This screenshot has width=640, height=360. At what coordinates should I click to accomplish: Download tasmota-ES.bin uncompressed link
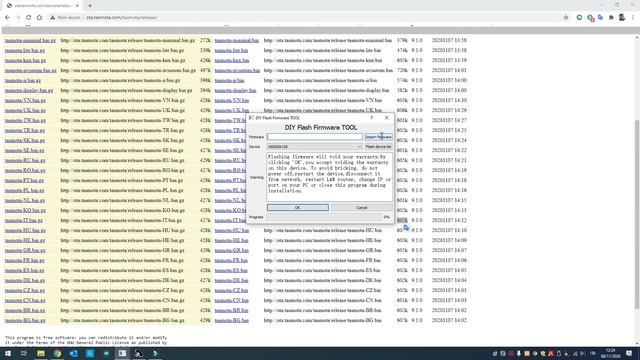231,270
